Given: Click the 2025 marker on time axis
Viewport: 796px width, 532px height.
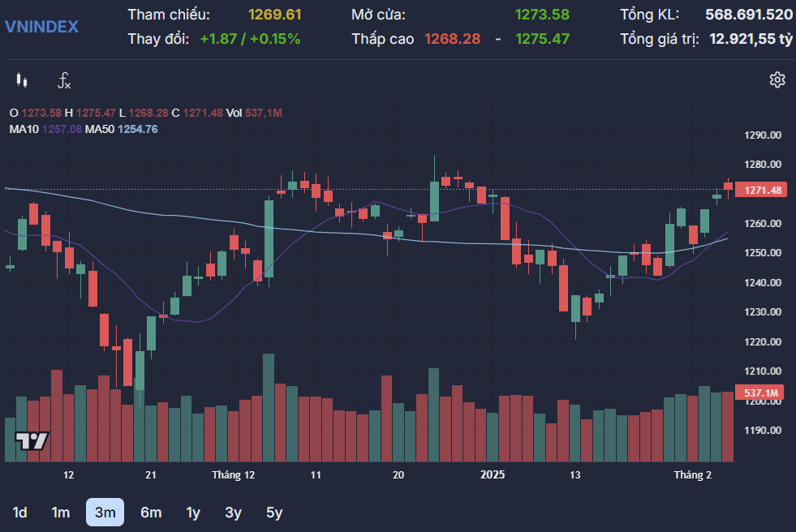Looking at the screenshot, I should (x=493, y=475).
